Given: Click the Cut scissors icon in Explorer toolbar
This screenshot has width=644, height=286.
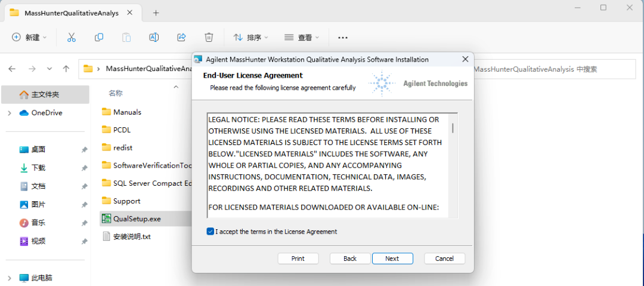Looking at the screenshot, I should 72,38.
